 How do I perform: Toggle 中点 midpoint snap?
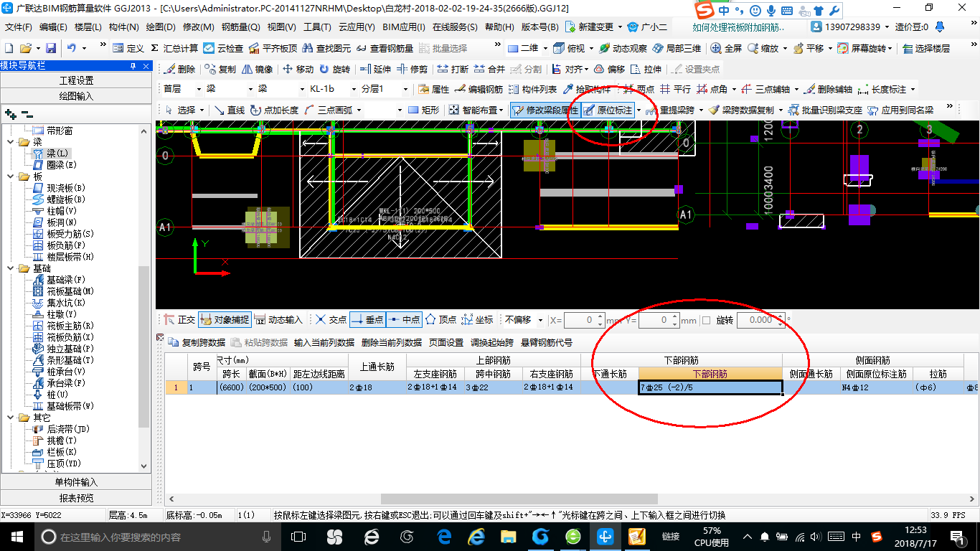coord(403,319)
